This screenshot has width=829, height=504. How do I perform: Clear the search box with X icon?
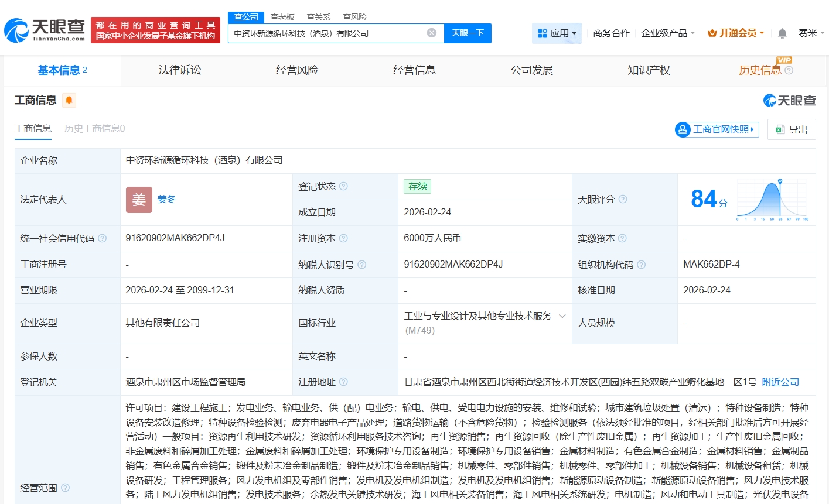[432, 33]
